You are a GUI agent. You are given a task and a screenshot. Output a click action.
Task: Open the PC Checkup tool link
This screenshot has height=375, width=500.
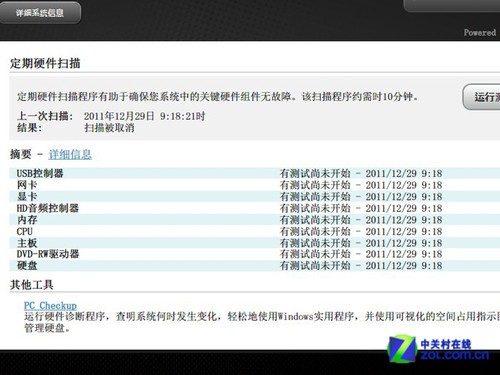[50, 305]
